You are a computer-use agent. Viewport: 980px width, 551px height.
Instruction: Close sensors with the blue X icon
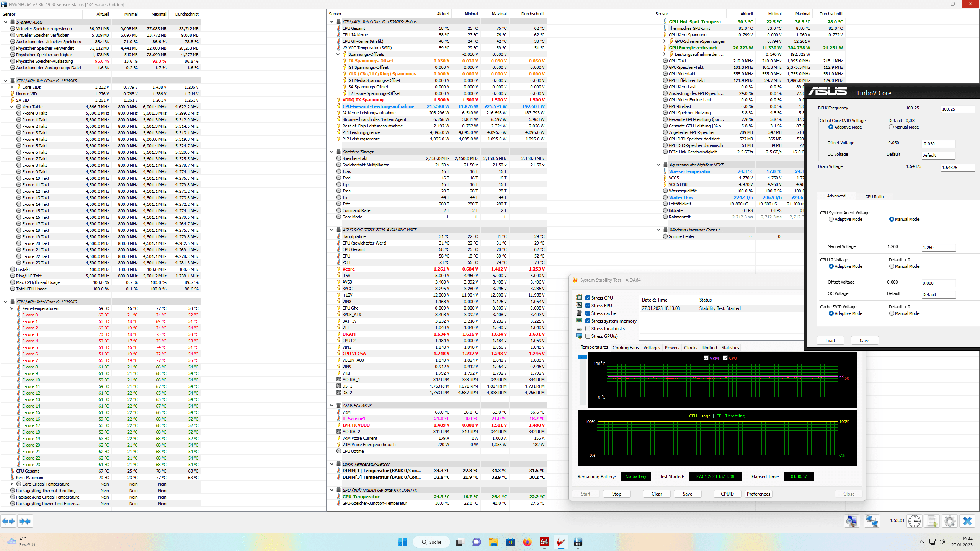point(967,521)
